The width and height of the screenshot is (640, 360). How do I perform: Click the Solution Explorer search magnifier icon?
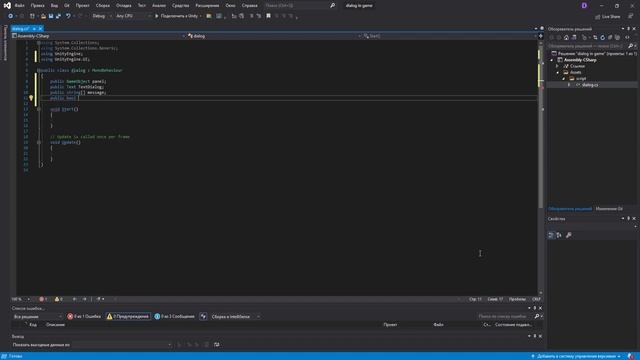630,46
